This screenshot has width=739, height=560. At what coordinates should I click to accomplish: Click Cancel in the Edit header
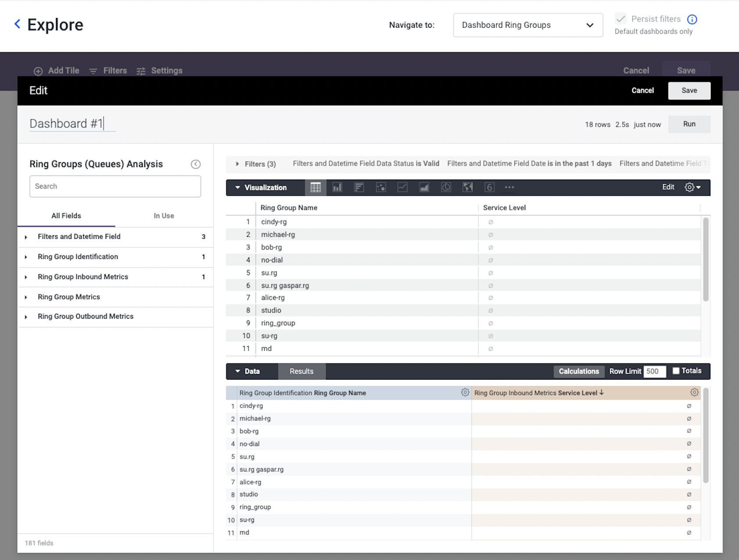click(642, 90)
